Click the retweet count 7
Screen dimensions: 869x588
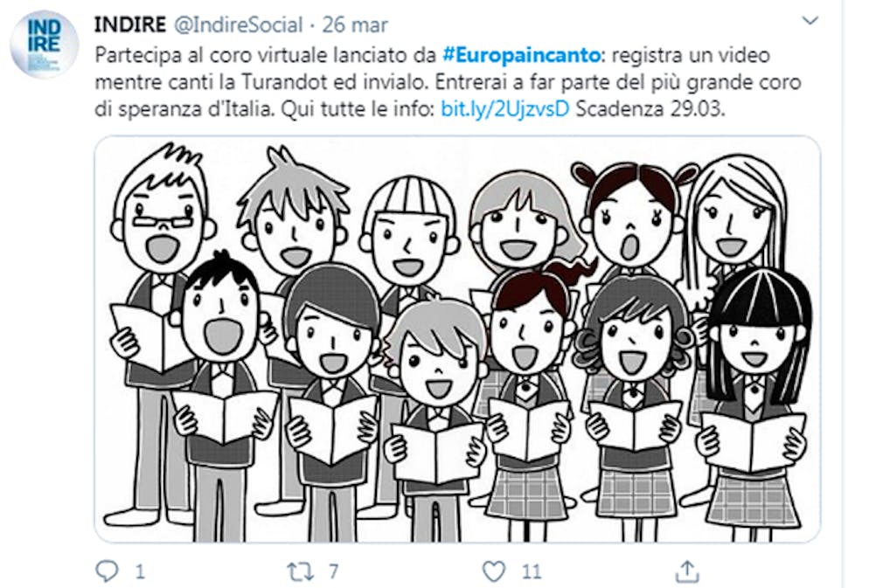pos(333,571)
